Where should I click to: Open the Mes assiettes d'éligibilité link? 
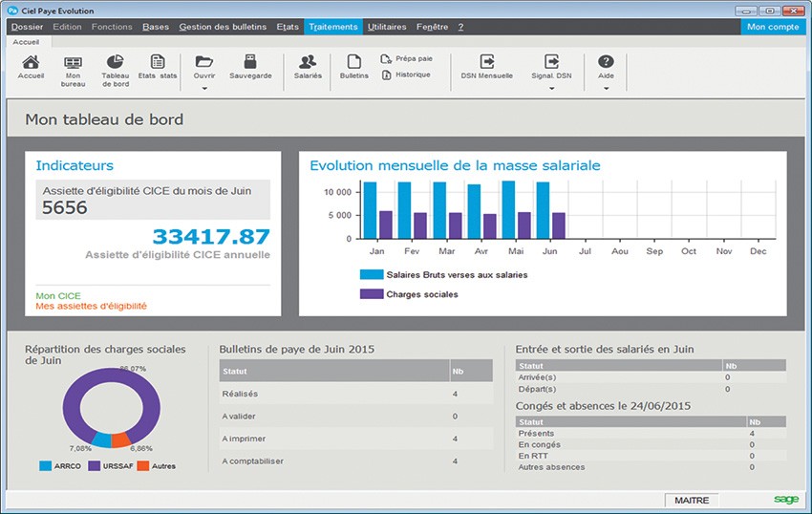pos(91,307)
